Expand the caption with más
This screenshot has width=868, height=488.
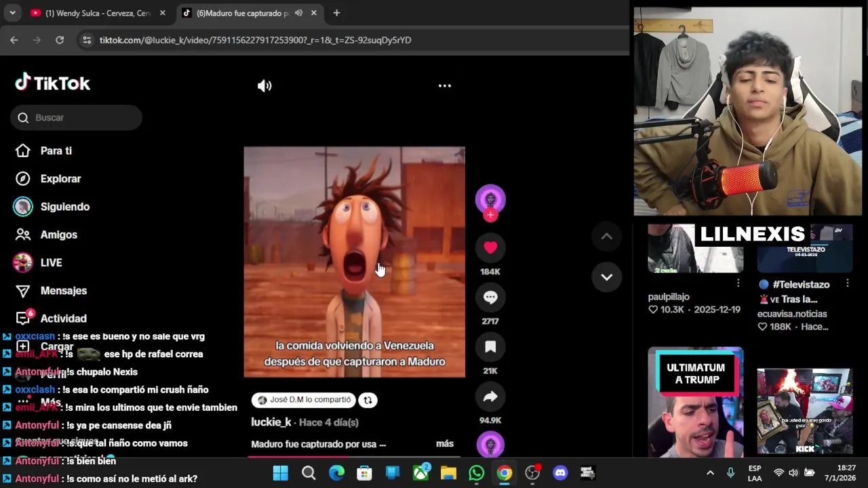tap(445, 444)
